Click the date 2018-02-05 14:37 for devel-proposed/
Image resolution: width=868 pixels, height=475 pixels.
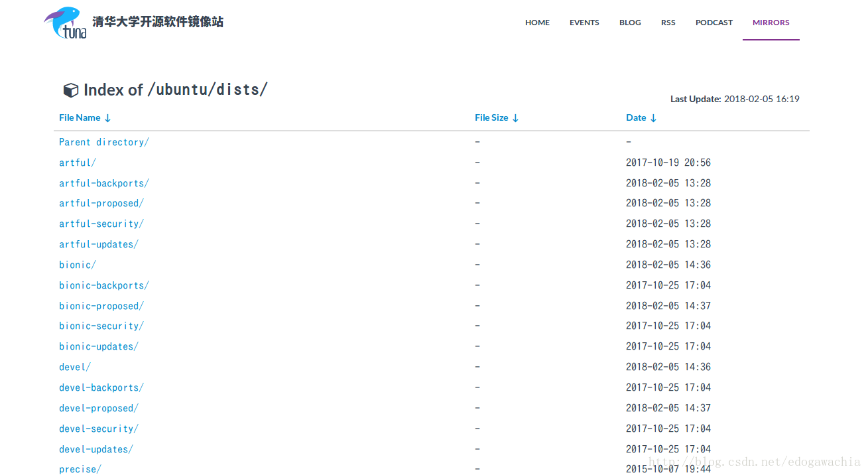[x=668, y=408]
